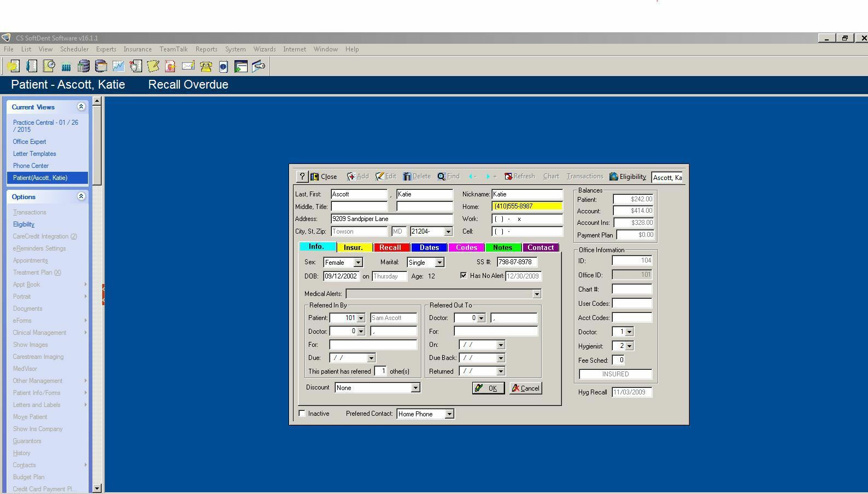Screen dimensions: 868x494
Task: Expand the Preferred Contact dropdown
Action: pos(449,414)
